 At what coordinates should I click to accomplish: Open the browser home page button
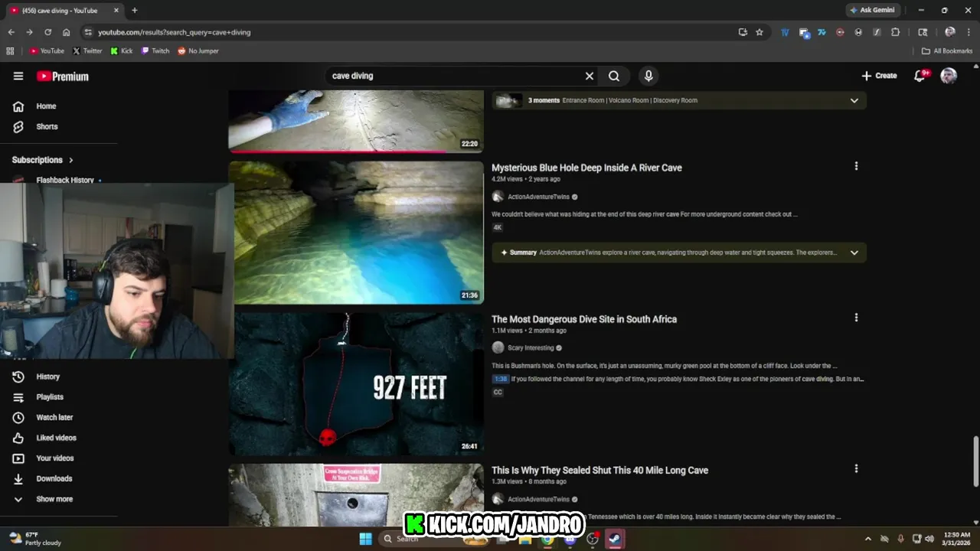tap(67, 32)
